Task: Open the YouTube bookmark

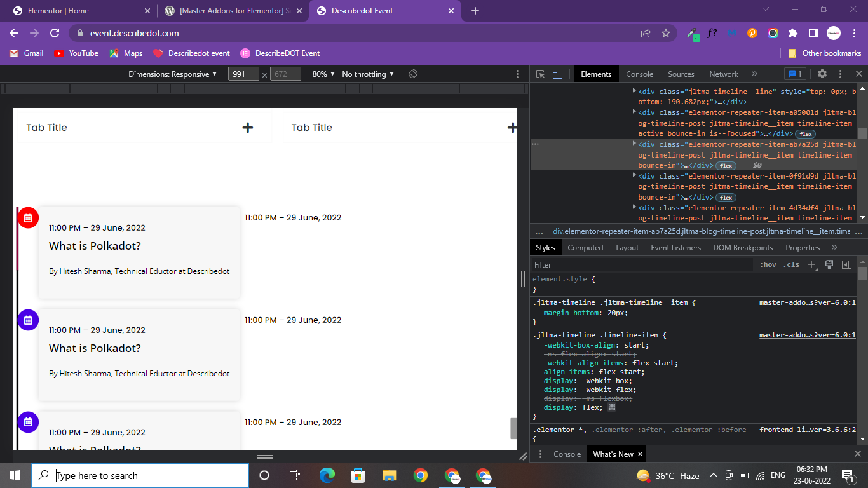Action: (76, 53)
